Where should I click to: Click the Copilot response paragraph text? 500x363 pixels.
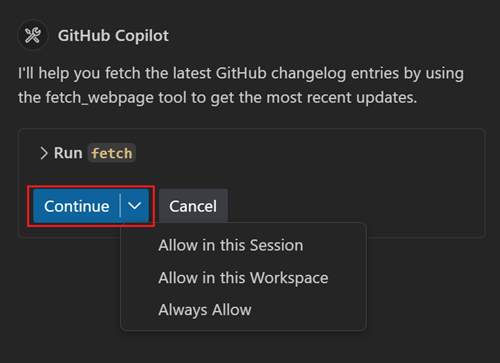click(x=241, y=85)
